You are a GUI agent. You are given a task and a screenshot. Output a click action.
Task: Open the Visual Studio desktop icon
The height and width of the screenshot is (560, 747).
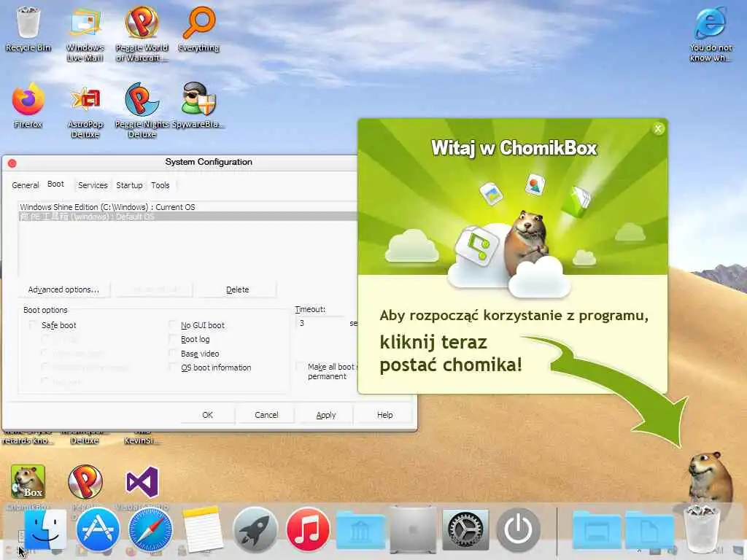pos(142,483)
